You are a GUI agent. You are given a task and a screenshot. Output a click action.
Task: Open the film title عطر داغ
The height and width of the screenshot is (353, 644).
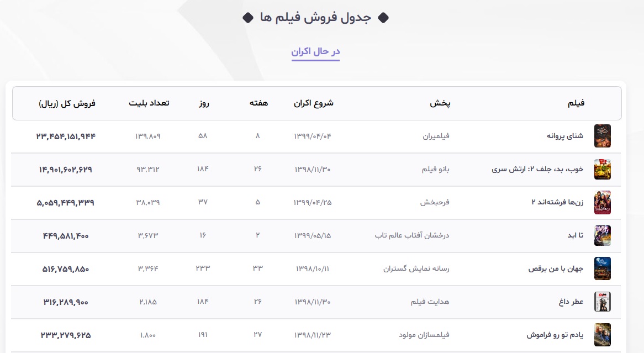571,302
